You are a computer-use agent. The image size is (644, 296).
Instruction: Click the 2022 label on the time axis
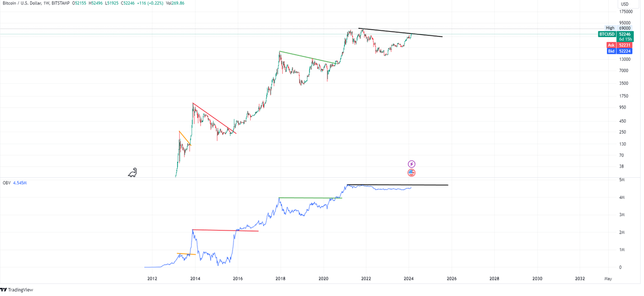[x=366, y=279]
